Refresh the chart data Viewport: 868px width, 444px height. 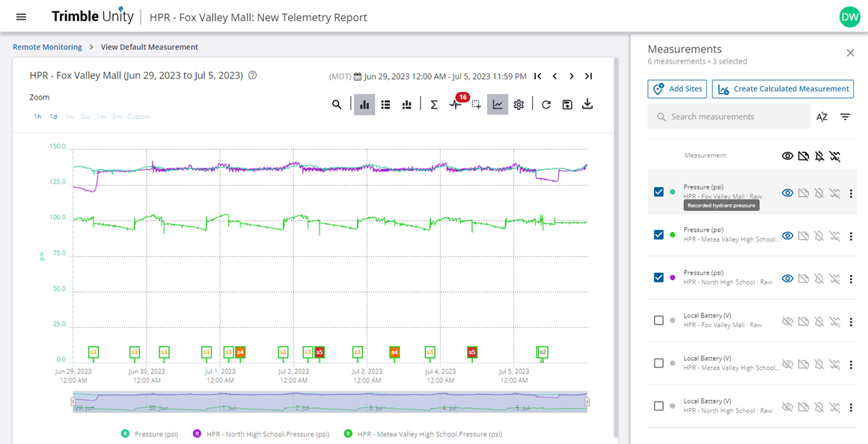546,105
